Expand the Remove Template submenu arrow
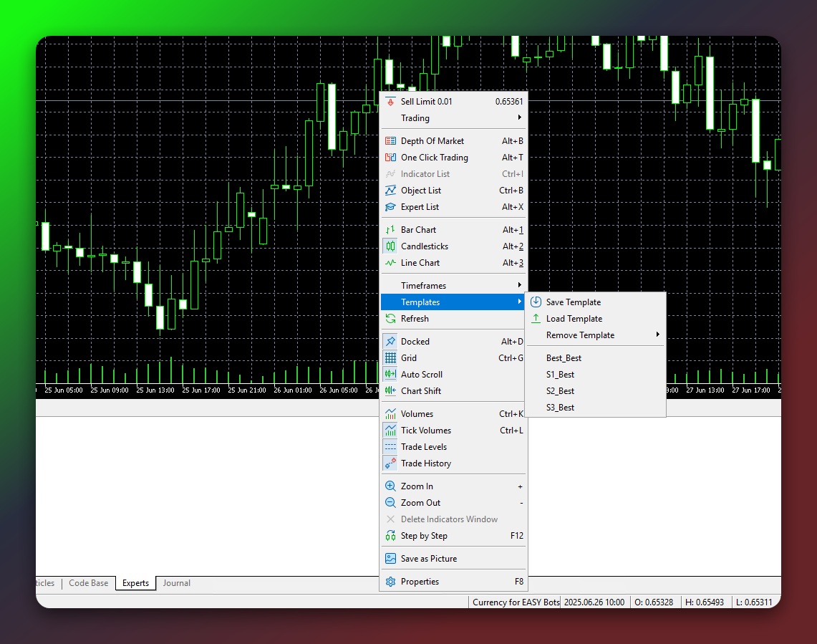Image resolution: width=817 pixels, height=644 pixels. tap(658, 335)
